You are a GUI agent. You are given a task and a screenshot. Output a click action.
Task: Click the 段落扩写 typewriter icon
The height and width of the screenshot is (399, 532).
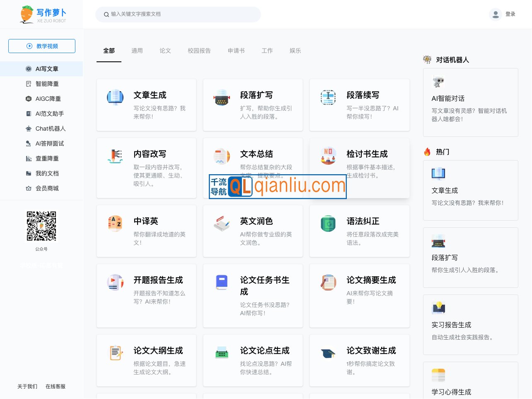tap(222, 97)
